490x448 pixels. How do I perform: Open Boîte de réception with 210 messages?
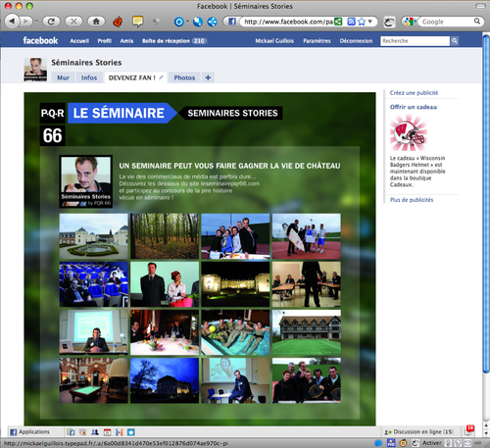[x=173, y=41]
